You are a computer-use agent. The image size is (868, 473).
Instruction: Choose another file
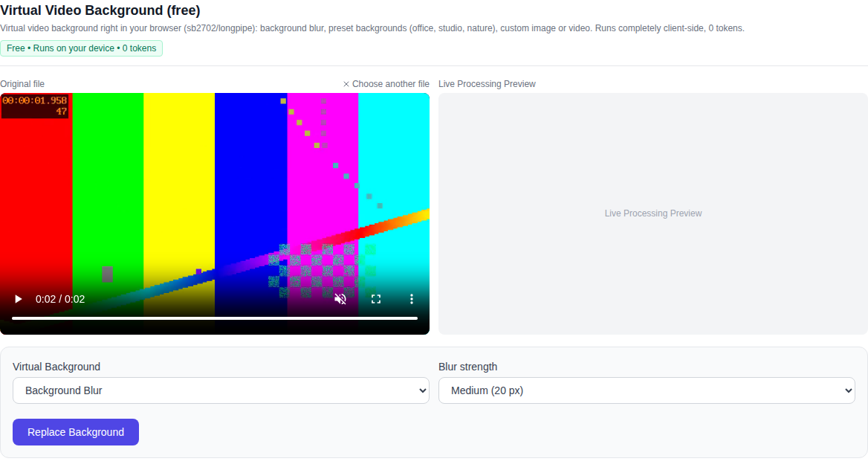point(386,83)
